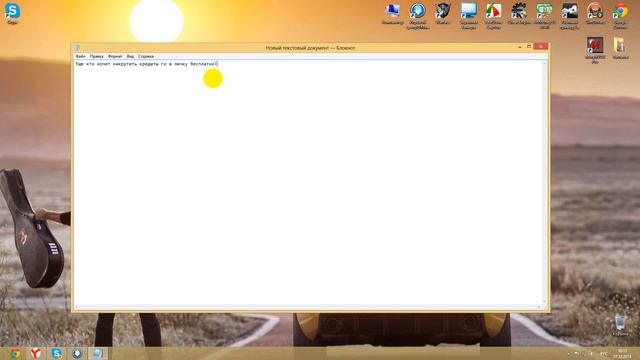640x360 pixels.
Task: Select the Computer desktop icon
Action: 392,13
